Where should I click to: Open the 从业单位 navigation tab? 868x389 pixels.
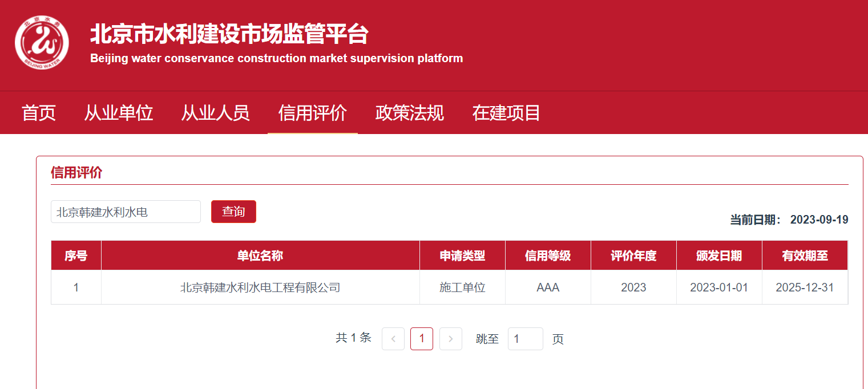click(119, 113)
